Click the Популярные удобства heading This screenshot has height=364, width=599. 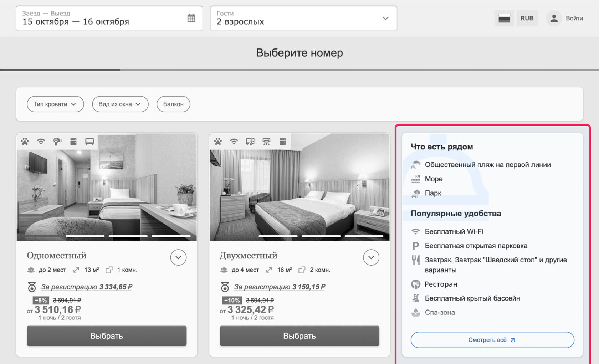(456, 213)
